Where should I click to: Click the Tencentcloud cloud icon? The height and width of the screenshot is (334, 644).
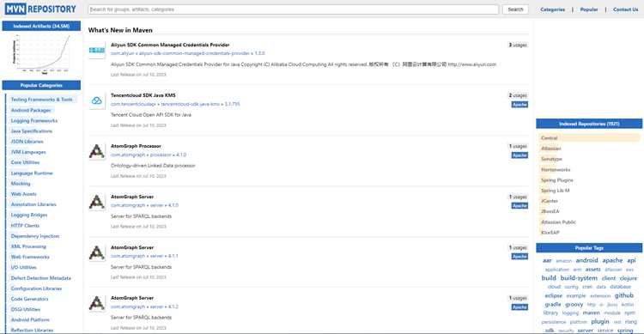(97, 100)
